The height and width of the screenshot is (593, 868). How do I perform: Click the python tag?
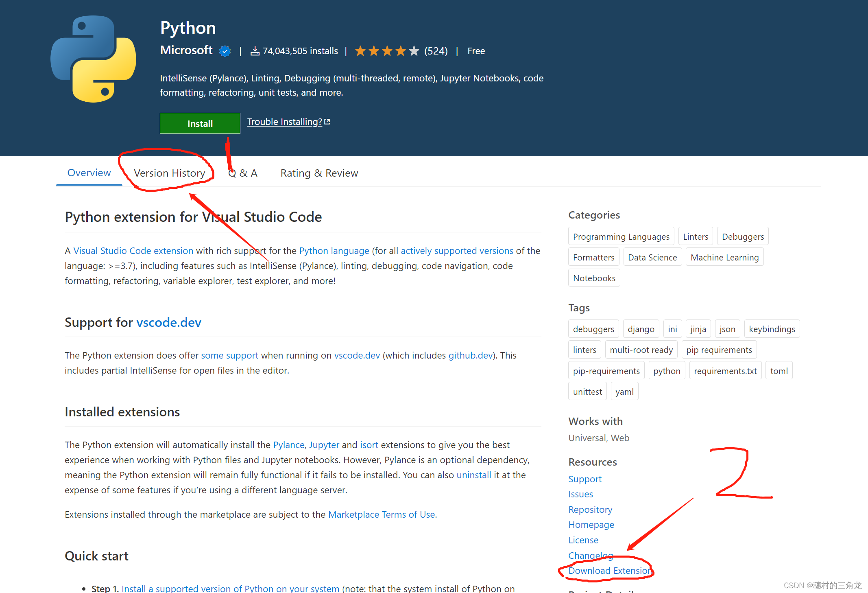coord(667,371)
